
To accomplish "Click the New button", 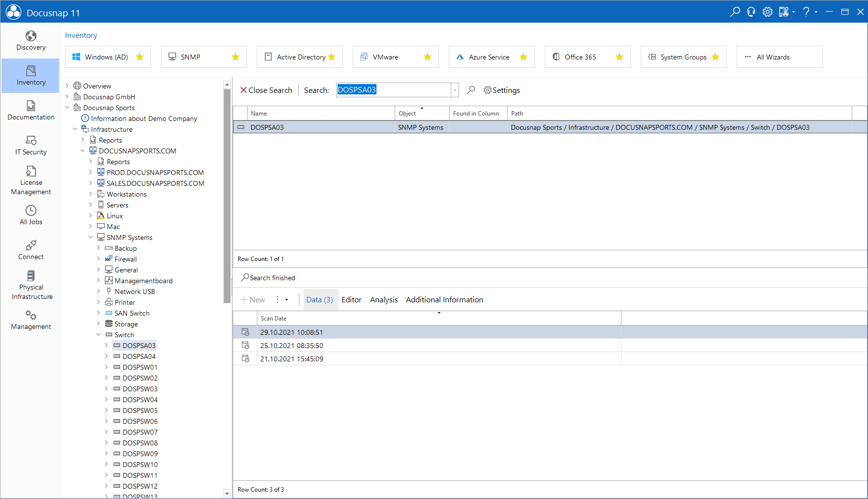I will click(x=253, y=300).
